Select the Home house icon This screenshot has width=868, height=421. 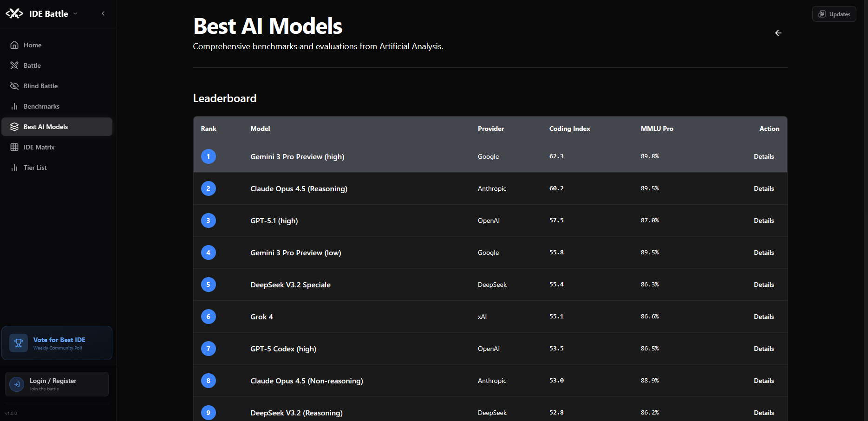click(15, 45)
